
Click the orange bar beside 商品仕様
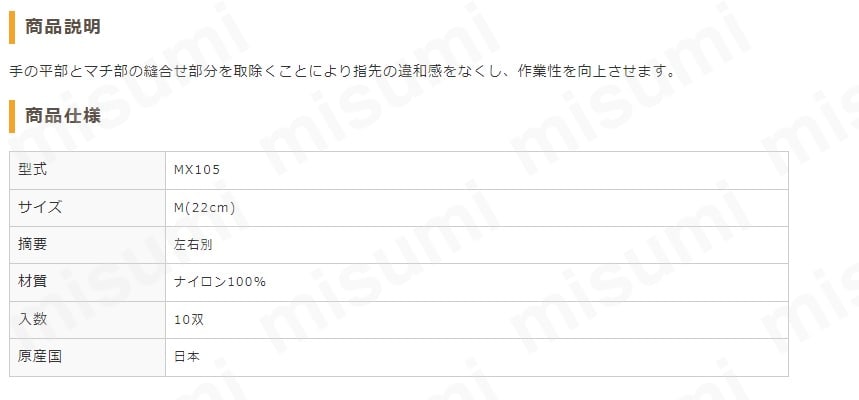coord(12,116)
